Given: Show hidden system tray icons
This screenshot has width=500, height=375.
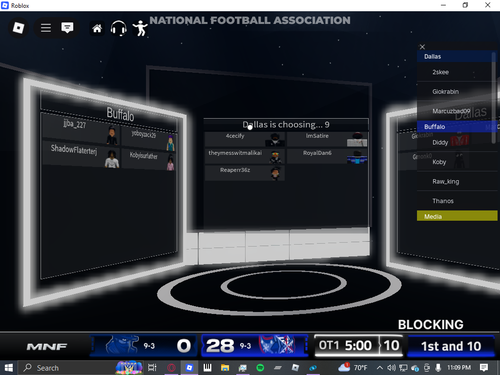Looking at the screenshot, I should coord(379,368).
